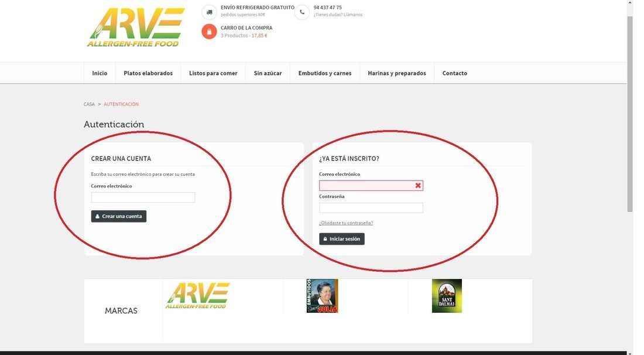644x355 pixels.
Task: Click the MARCAS heading
Action: tap(121, 310)
